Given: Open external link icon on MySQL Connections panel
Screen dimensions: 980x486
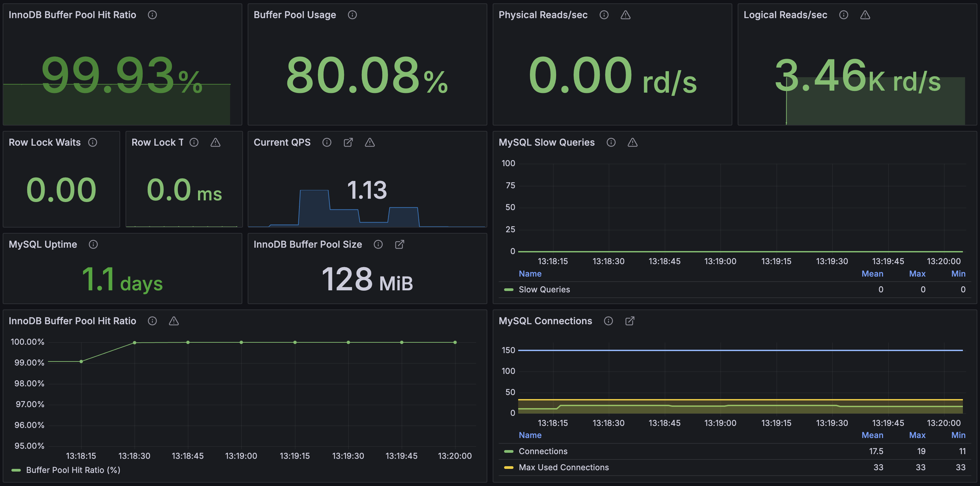Looking at the screenshot, I should point(630,321).
